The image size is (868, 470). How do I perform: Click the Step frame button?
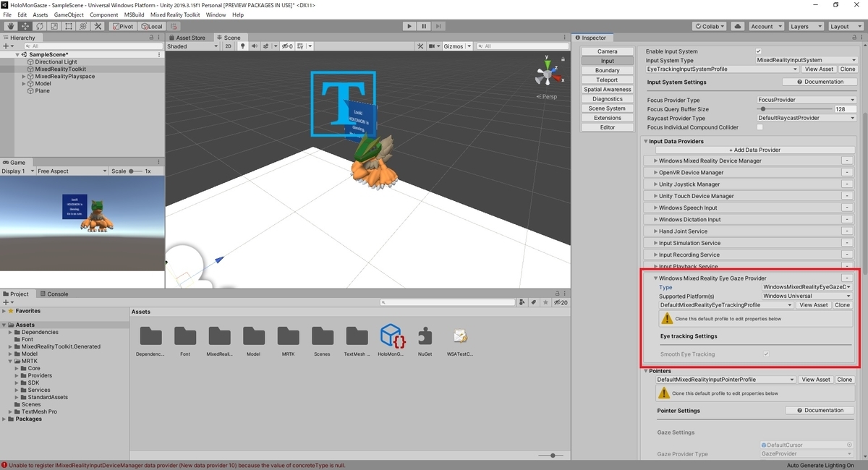pyautogui.click(x=439, y=26)
